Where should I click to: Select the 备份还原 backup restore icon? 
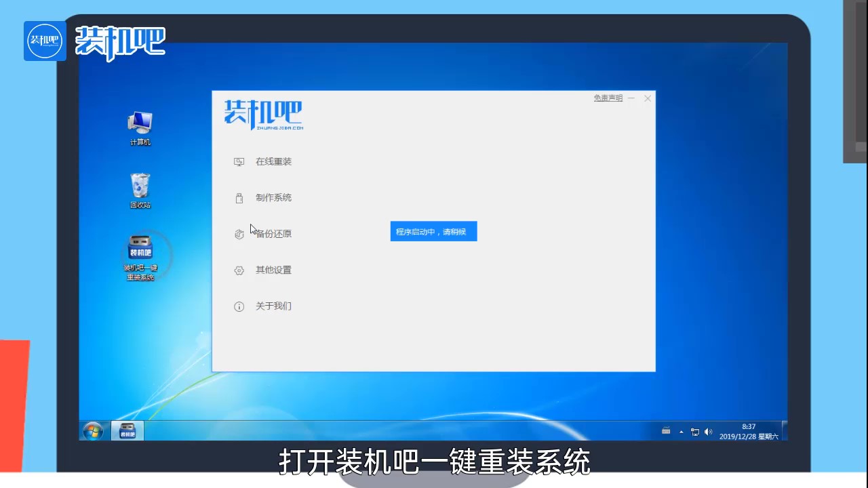point(239,233)
